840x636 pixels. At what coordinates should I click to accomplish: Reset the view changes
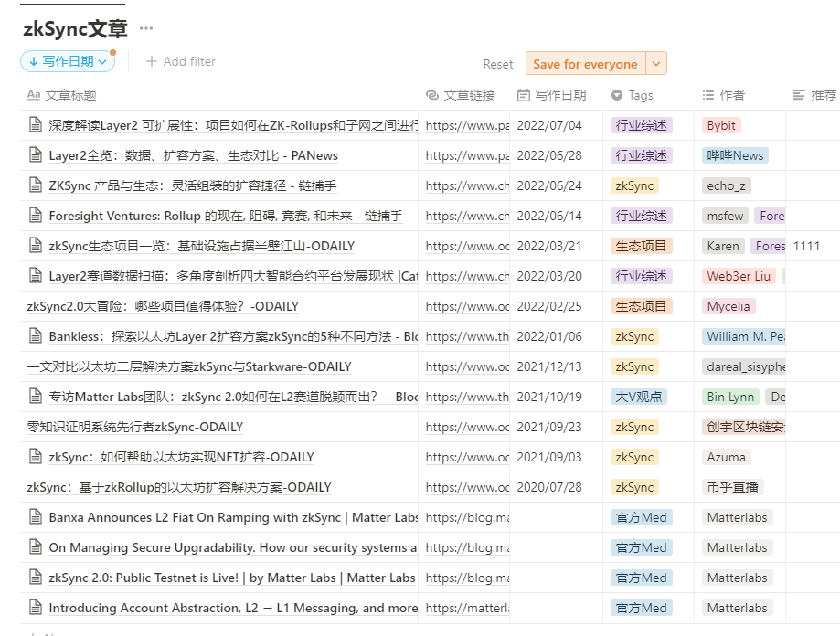(x=497, y=64)
